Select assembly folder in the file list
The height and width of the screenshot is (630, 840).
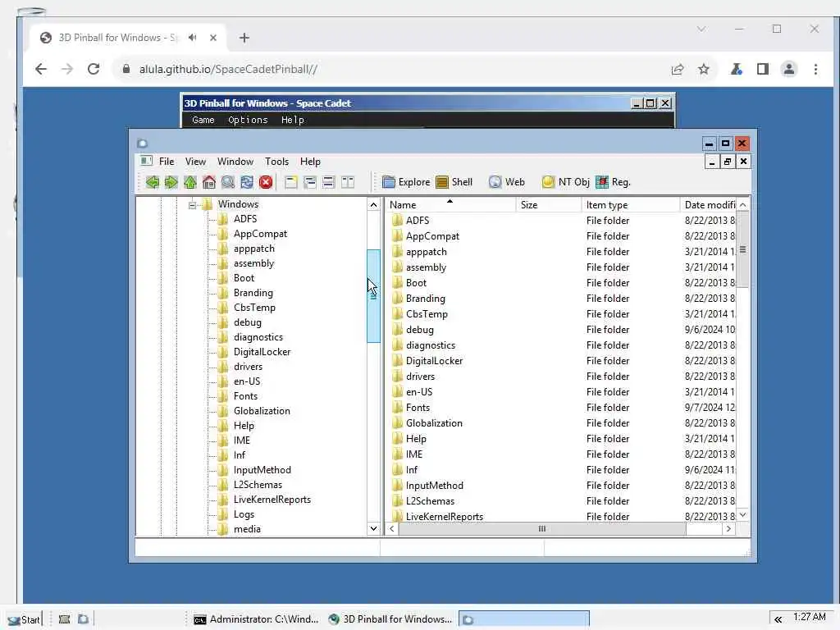[x=426, y=267]
